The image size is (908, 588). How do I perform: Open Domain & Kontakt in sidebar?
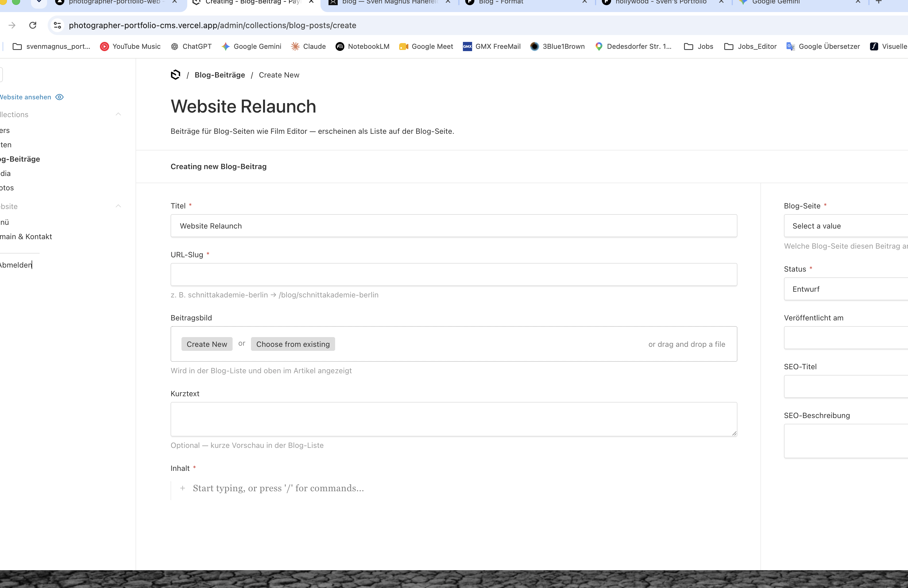(x=26, y=236)
